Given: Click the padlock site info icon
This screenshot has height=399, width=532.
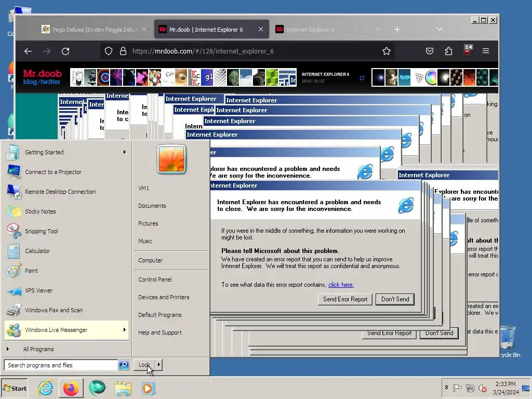Looking at the screenshot, I should (x=123, y=51).
